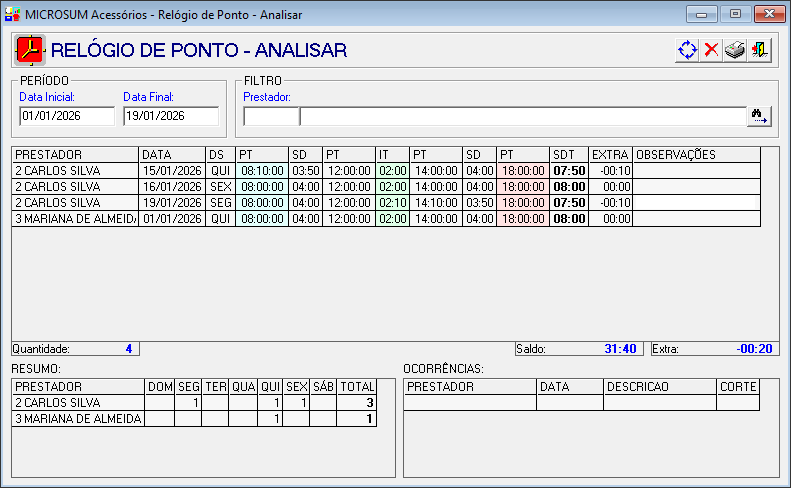
Task: Click SEX weekday cell in main grid
Action: coord(220,187)
